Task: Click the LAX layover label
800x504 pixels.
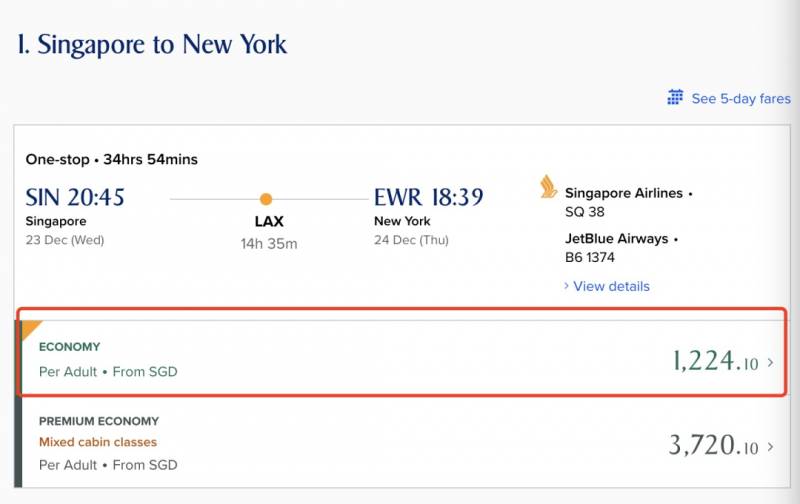Action: coord(267,221)
